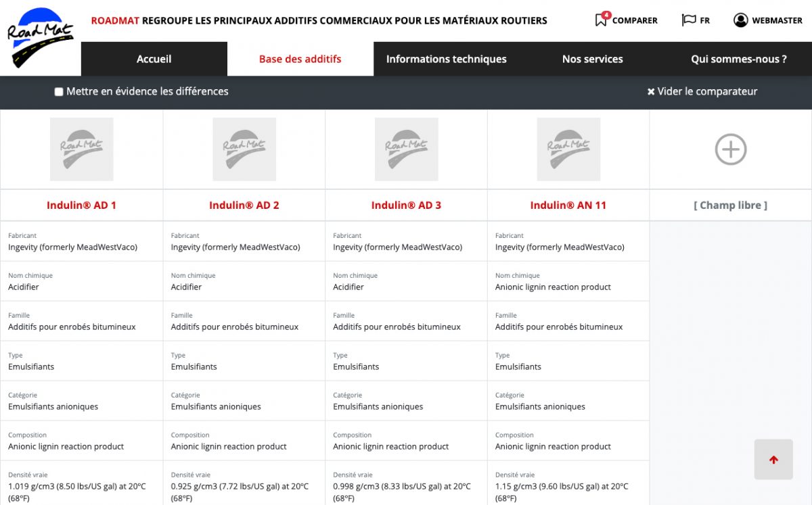Click the Indulin AD 1 placeholder thumbnail
The width and height of the screenshot is (812, 505).
point(81,149)
